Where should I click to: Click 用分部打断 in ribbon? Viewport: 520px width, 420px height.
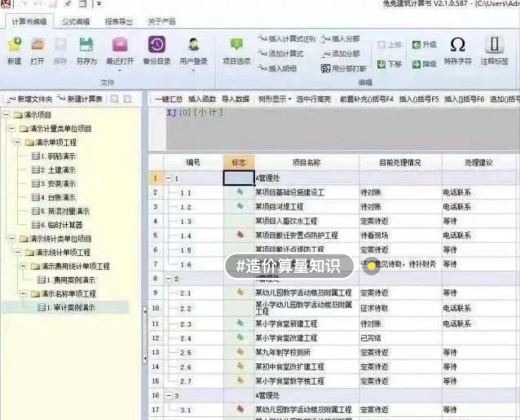[x=344, y=69]
